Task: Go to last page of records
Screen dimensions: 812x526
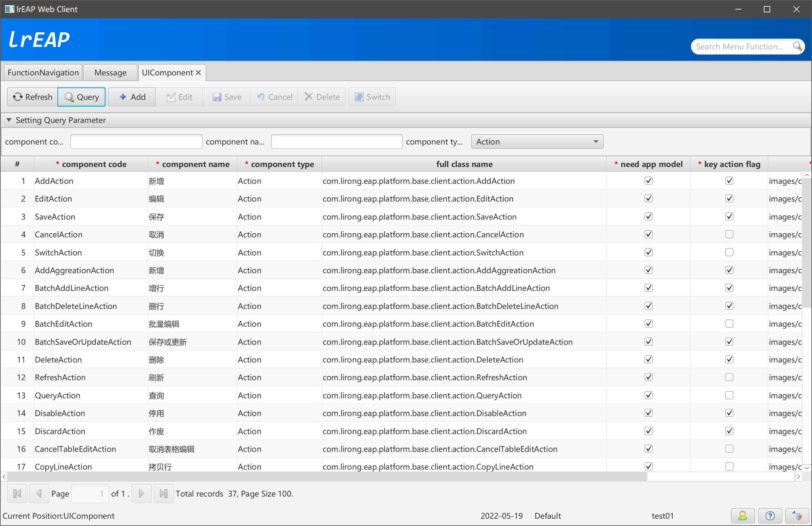Action: point(164,494)
